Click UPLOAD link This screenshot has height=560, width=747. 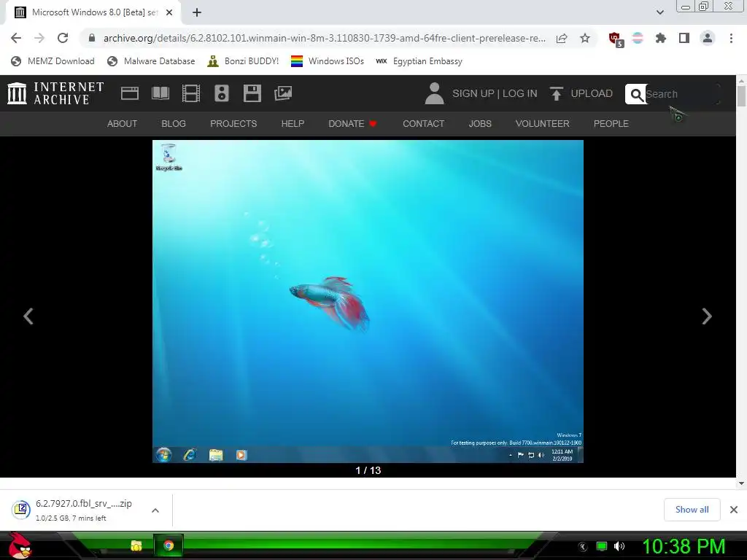pos(592,93)
